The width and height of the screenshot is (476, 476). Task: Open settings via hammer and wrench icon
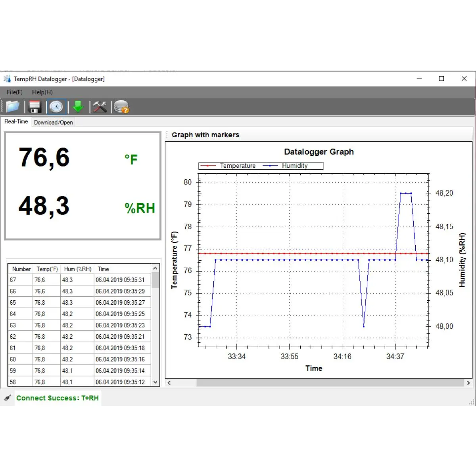[x=100, y=107]
